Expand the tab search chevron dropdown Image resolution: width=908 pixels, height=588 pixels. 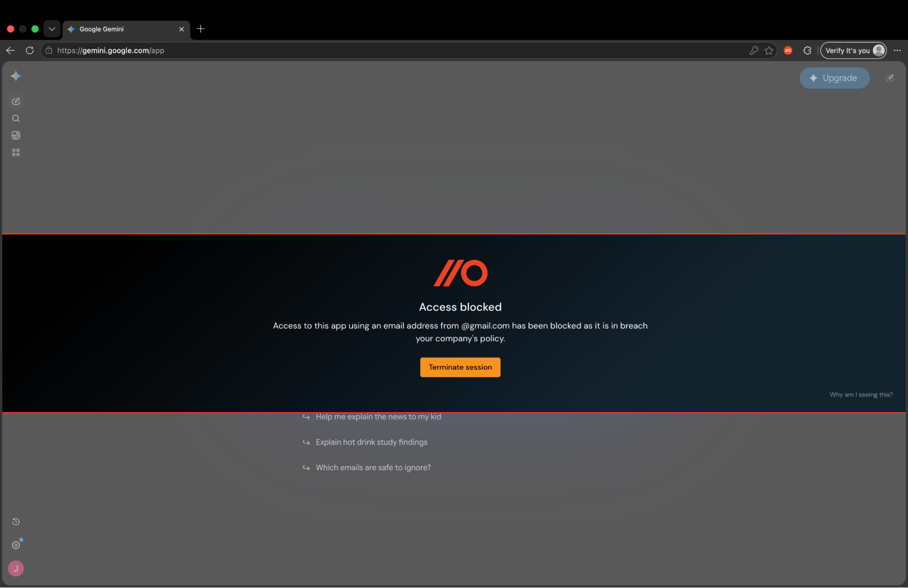[x=52, y=29]
